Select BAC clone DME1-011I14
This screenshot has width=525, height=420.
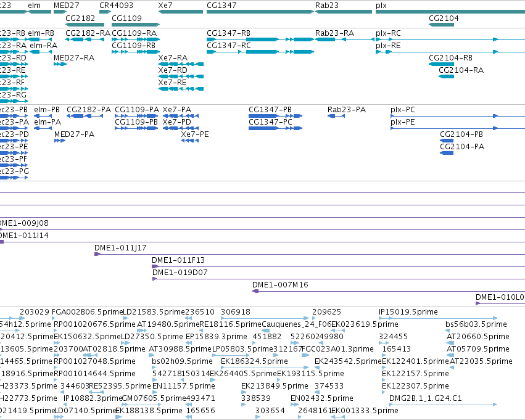click(x=263, y=242)
